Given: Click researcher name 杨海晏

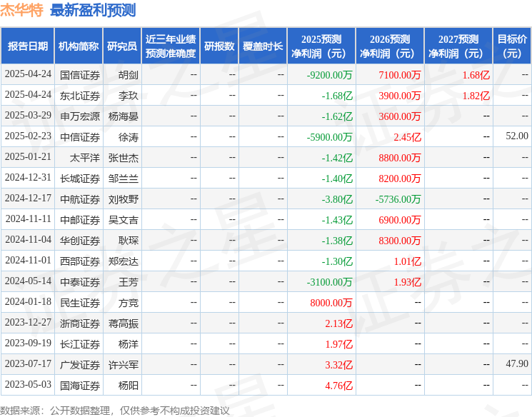Looking at the screenshot, I should click(x=123, y=116).
